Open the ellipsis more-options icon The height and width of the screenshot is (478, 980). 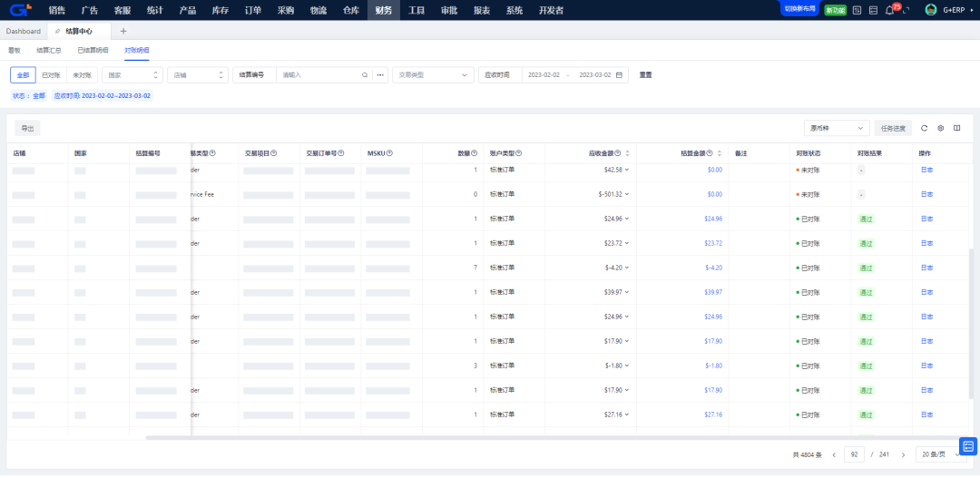coord(380,75)
